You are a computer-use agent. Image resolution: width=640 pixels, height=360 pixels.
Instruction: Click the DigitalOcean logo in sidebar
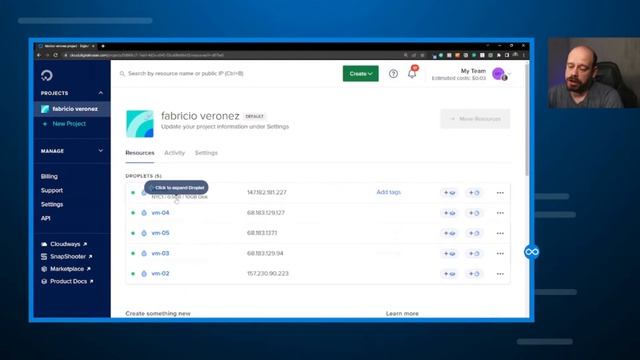47,75
